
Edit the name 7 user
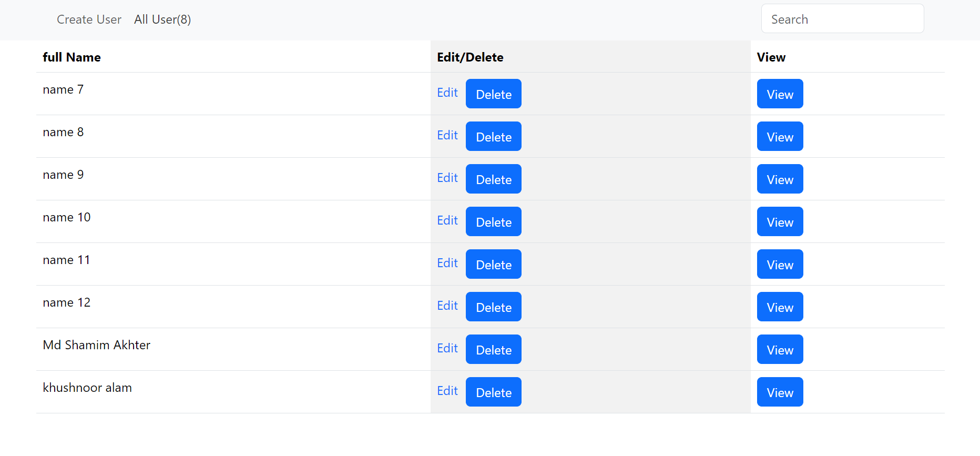pyautogui.click(x=447, y=93)
